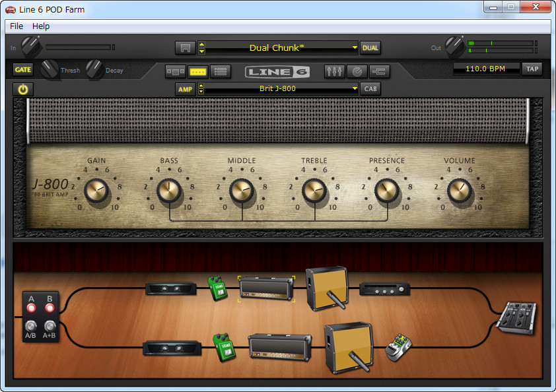This screenshot has width=556, height=392.
Task: Click the VOLUME knob on the amp
Action: point(460,191)
